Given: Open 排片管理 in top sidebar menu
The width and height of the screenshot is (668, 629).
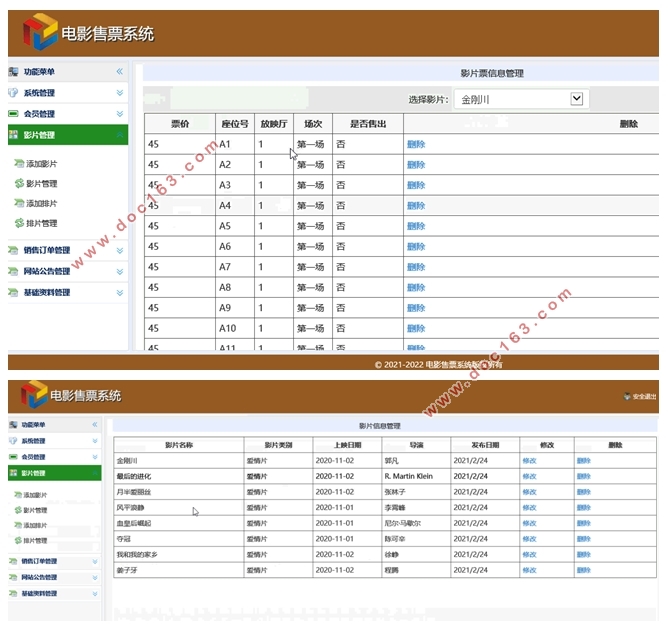Looking at the screenshot, I should point(41,223).
